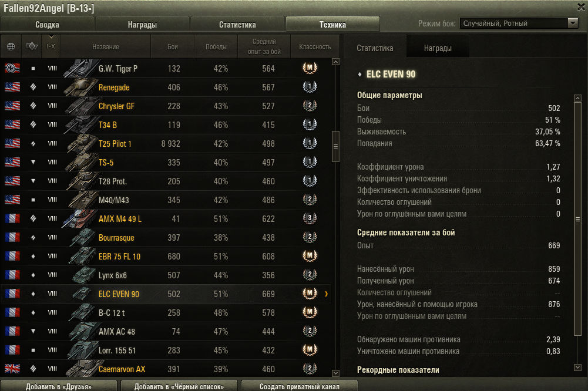This screenshot has height=391, width=588.
Task: Click Добавить в «Друзья» button
Action: (59, 386)
